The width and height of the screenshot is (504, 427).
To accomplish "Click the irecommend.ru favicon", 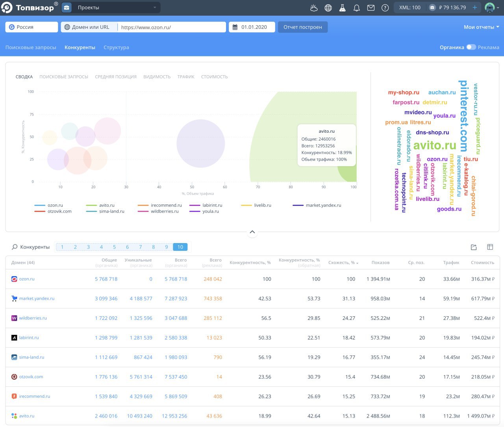I will 14,396.
